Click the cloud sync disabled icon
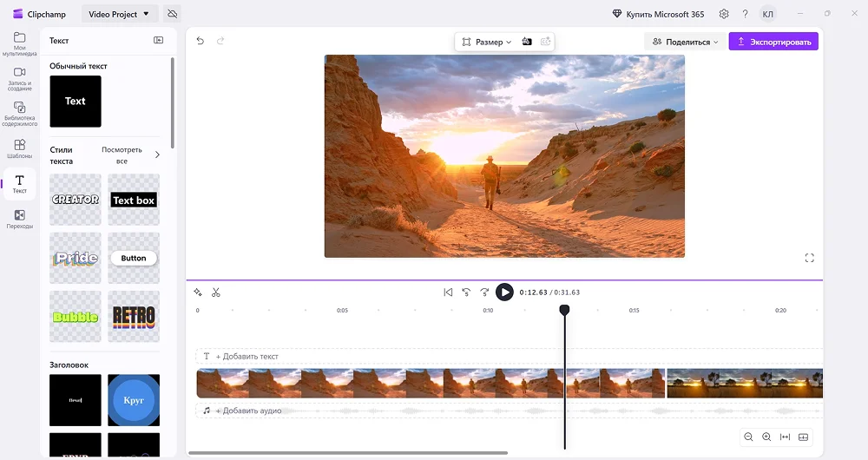The height and width of the screenshot is (460, 868). (x=173, y=14)
